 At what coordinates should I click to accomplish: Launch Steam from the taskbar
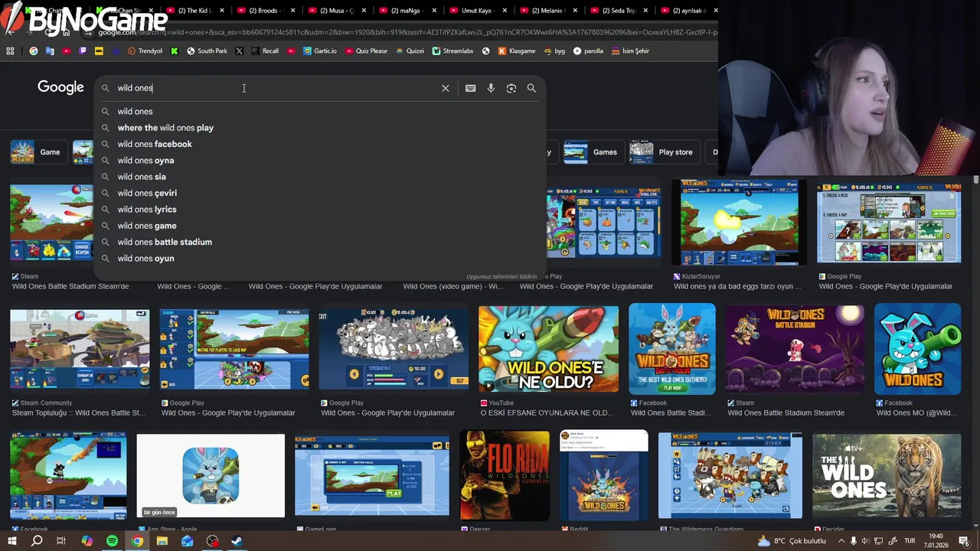(x=237, y=541)
